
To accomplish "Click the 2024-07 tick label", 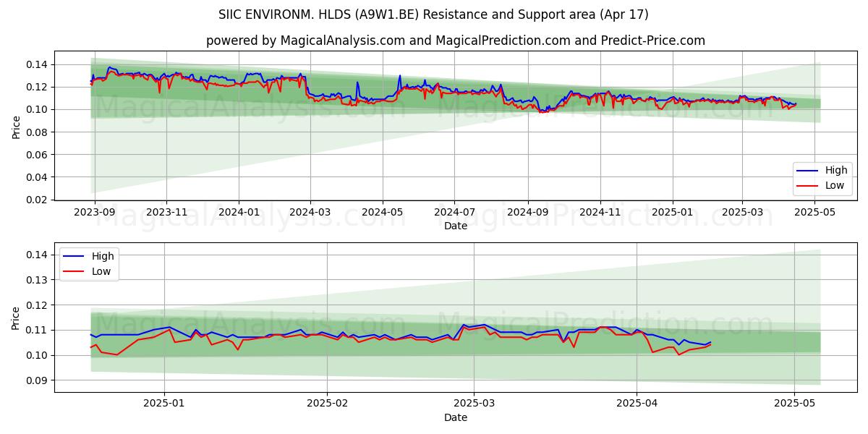I will (454, 212).
